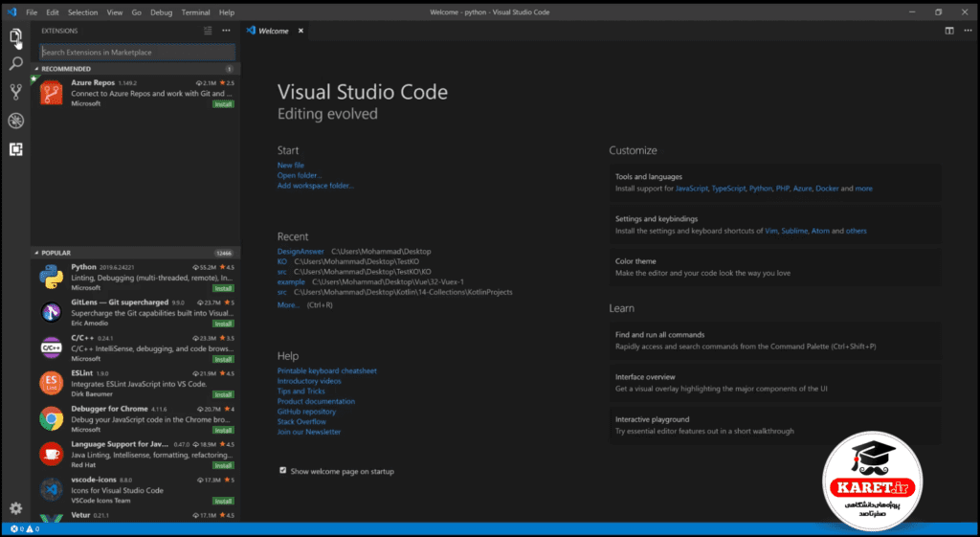Toggle Show welcome page on startup
Image resolution: width=980 pixels, height=537 pixels.
[282, 471]
